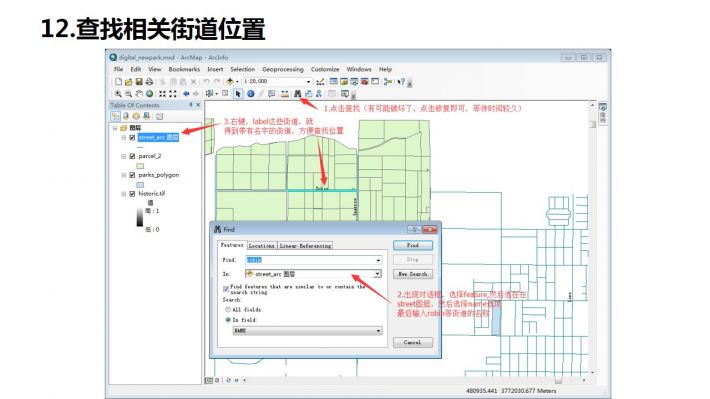This screenshot has height=399, width=710.
Task: Activate the Select Elements arrow tool
Action: tap(238, 94)
